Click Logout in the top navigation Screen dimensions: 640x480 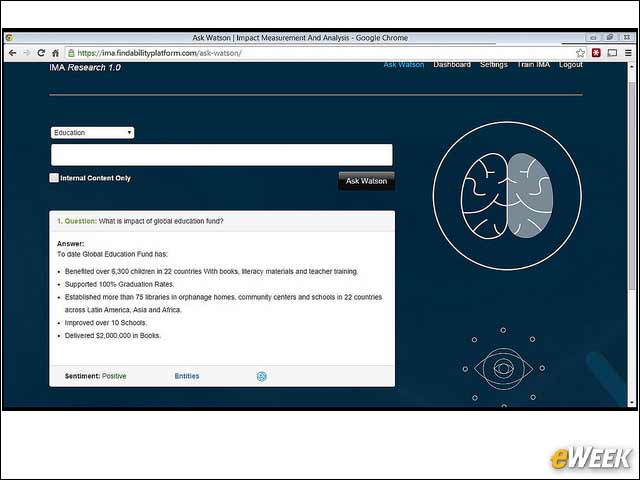571,65
